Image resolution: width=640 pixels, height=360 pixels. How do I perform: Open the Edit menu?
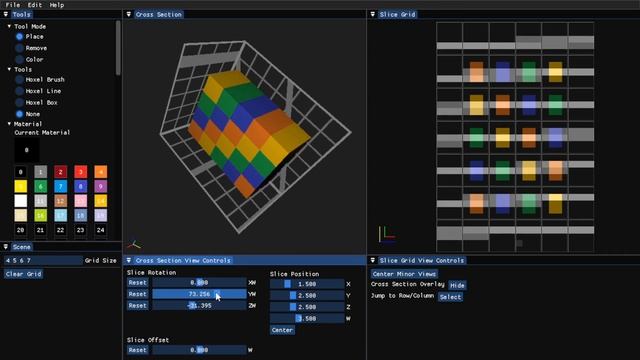click(35, 5)
